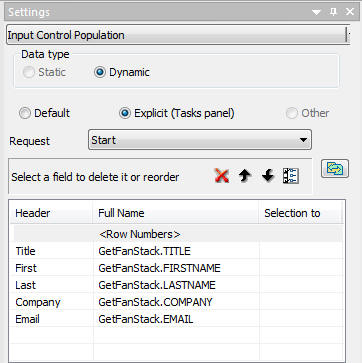Open Settings panel dropdown arrow menu

click(316, 12)
